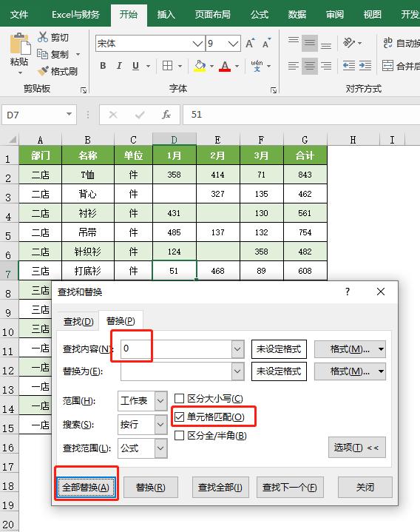420x532 pixels.
Task: Click the 查找内容 input field
Action: 176,349
